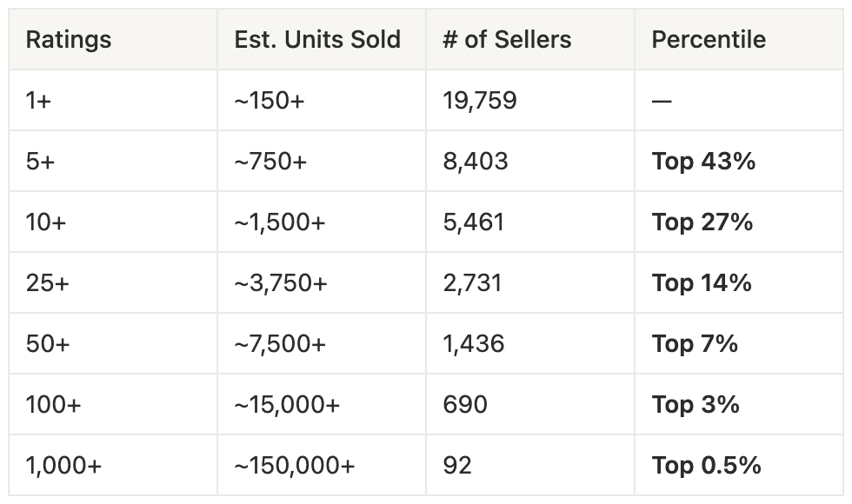
Task: Click the 1,000+ ratings cell
Action: [63, 466]
